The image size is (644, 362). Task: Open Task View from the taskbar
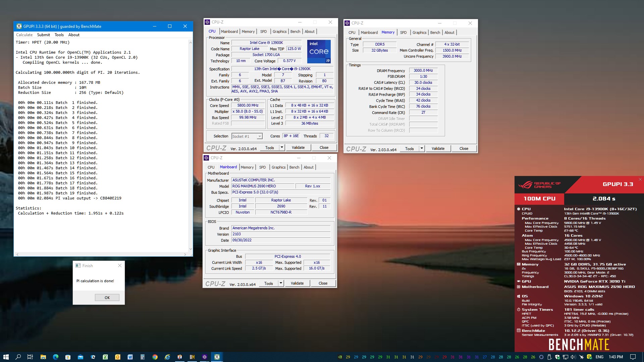[x=30, y=357]
